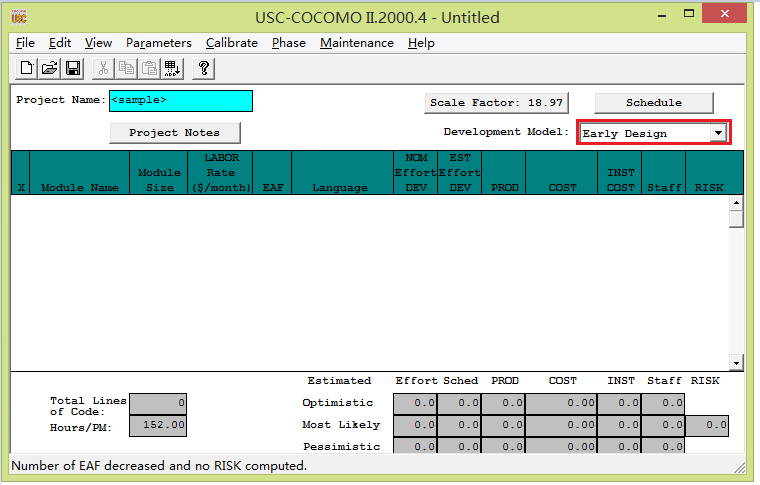
Task: Open the Maintenance menu
Action: [357, 43]
